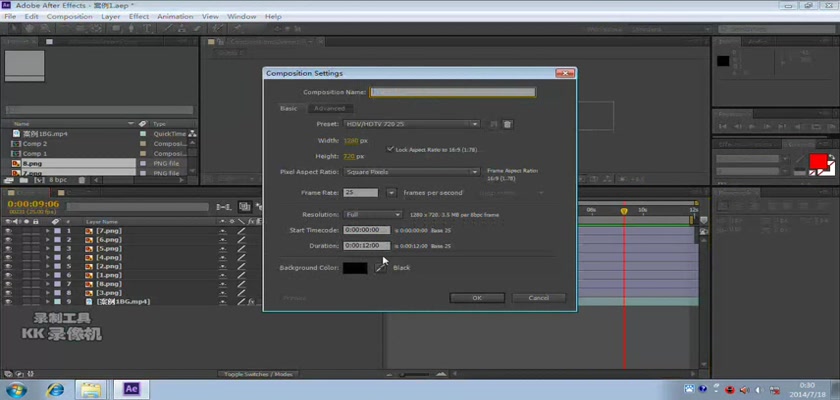Expand layer 3 [5.png] properties triangle

coord(48,248)
